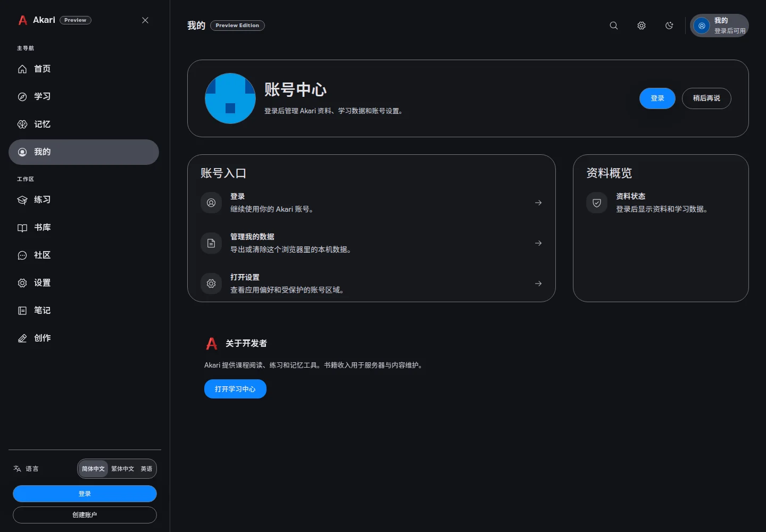
Task: Click 稍后再说 button
Action: [706, 98]
